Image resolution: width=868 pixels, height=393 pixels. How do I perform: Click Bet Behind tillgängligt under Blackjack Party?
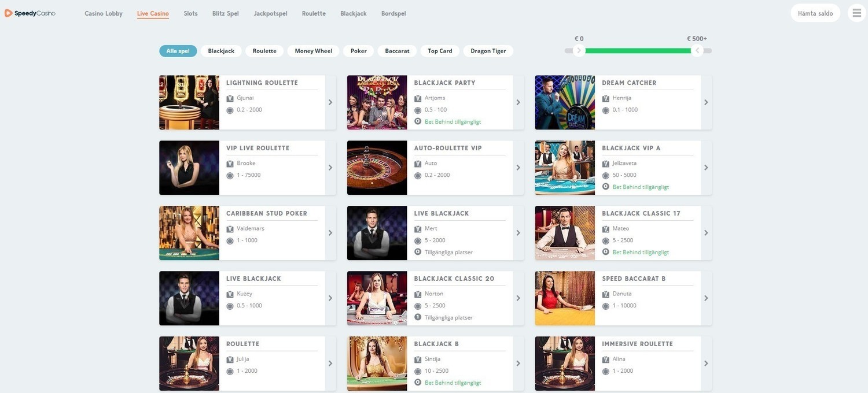453,122
